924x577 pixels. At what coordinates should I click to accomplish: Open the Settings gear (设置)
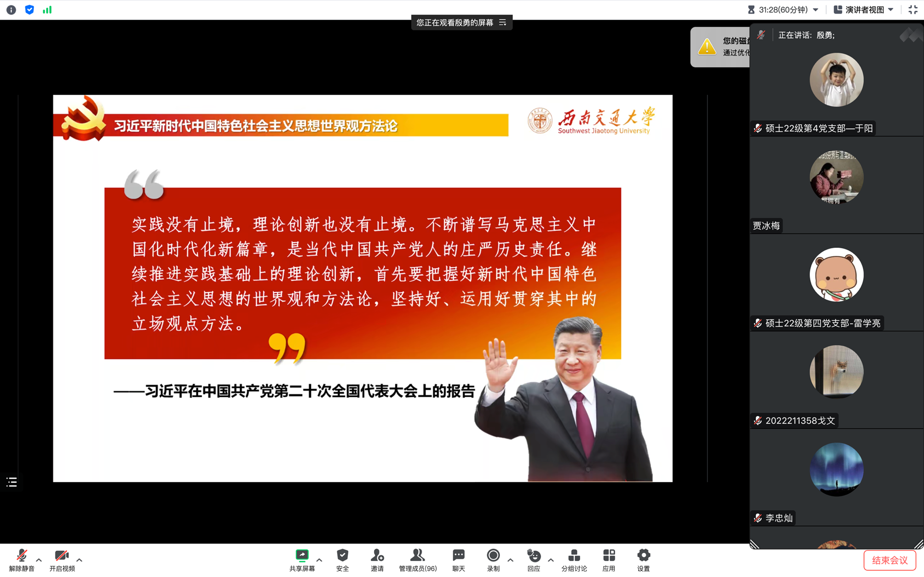pyautogui.click(x=643, y=560)
